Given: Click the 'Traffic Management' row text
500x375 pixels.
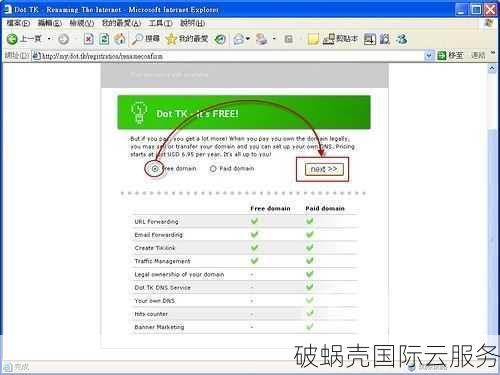Looking at the screenshot, I should pos(162,261).
